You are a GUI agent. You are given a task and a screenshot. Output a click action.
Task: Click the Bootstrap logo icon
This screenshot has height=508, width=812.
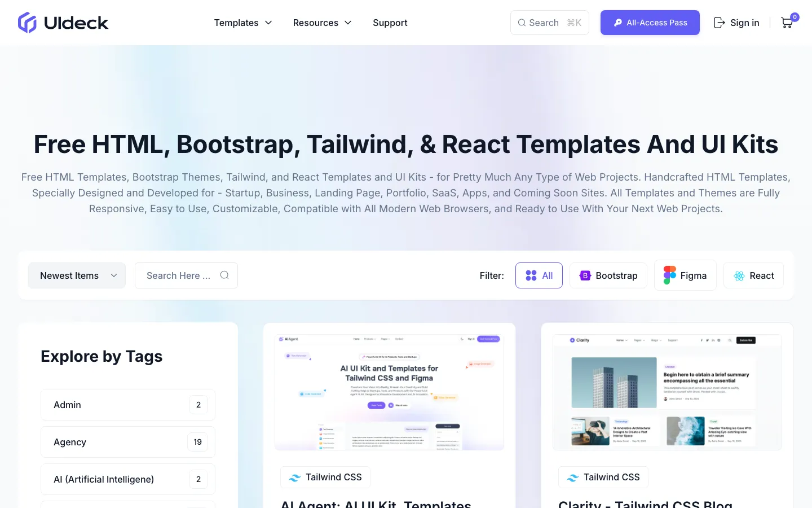585,275
